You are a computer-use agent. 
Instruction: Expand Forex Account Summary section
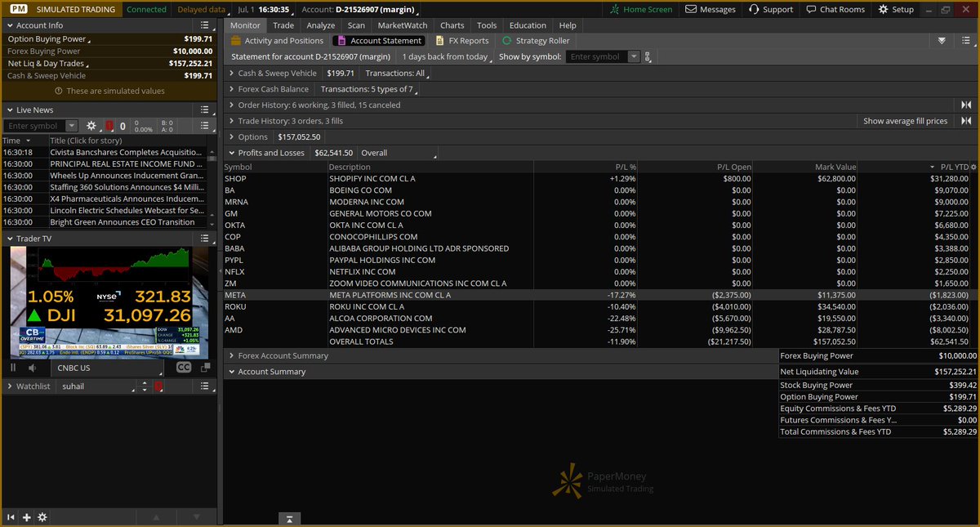pyautogui.click(x=232, y=355)
